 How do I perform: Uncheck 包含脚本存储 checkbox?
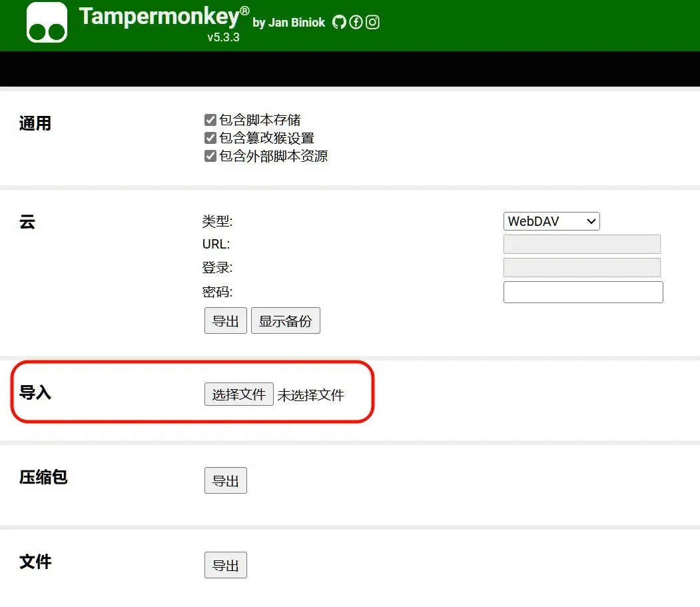coord(210,120)
